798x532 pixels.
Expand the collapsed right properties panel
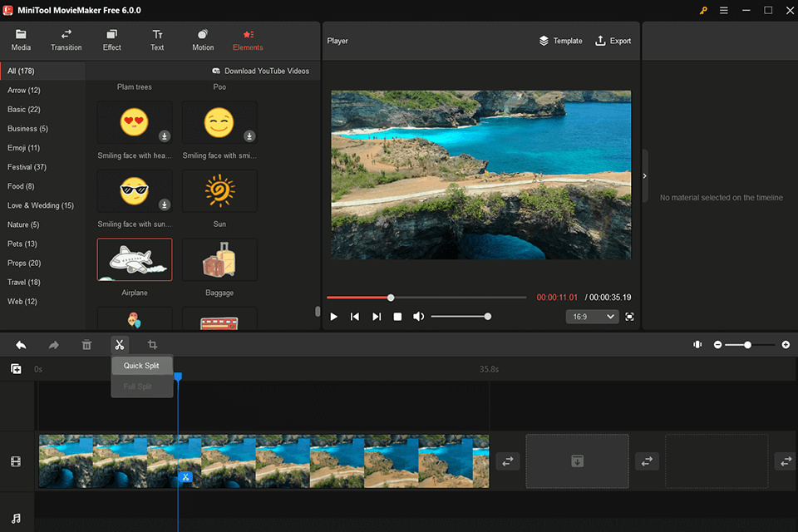tap(645, 176)
